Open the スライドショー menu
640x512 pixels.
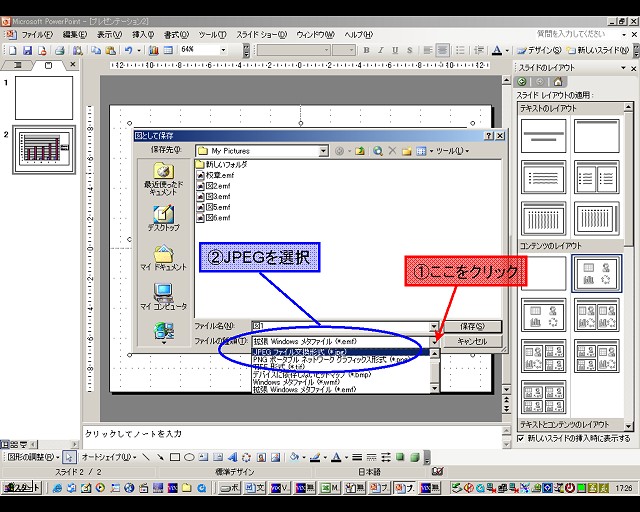262,35
